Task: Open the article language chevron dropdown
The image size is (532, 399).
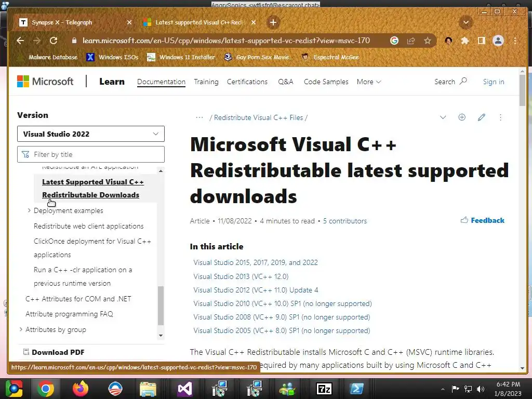Action: pos(443,117)
